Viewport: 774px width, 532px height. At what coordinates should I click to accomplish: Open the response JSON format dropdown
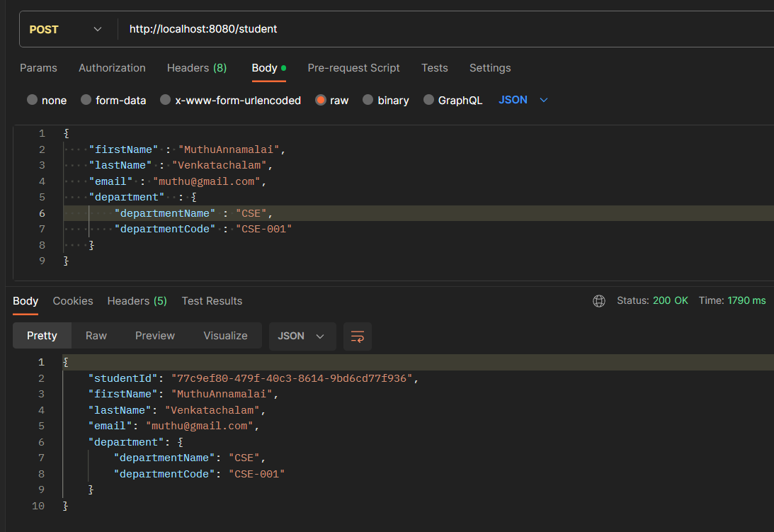click(302, 336)
